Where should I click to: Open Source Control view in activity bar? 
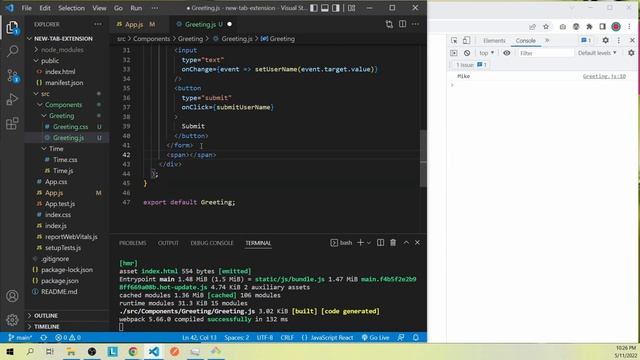(x=12, y=76)
